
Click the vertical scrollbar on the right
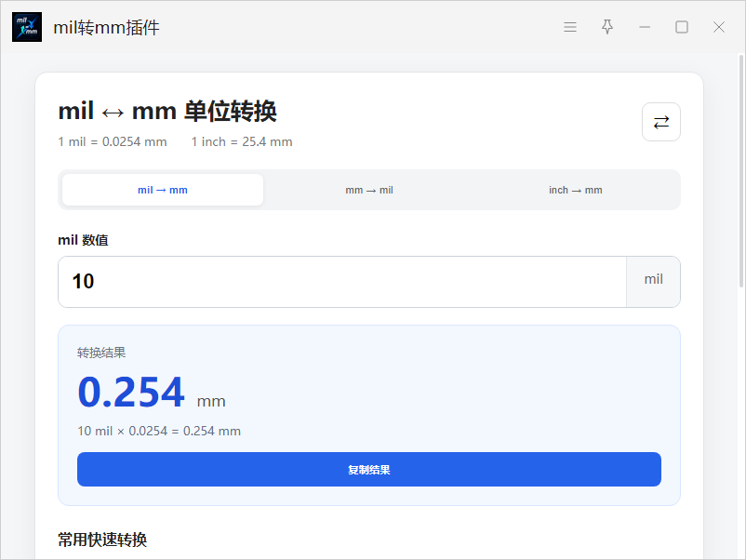point(740,171)
